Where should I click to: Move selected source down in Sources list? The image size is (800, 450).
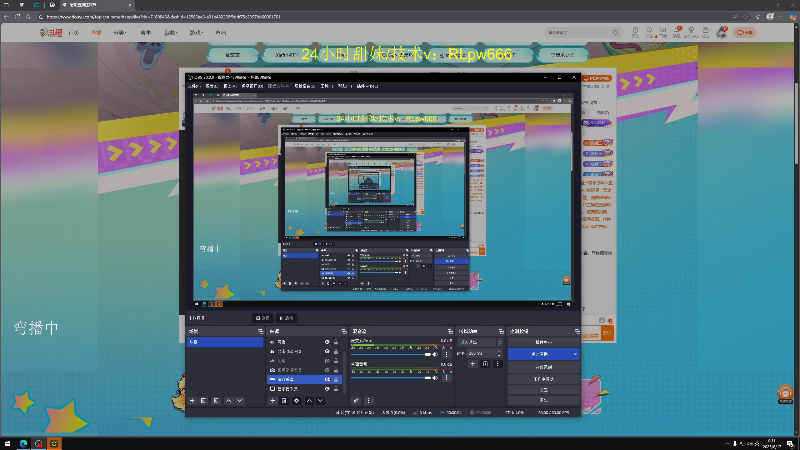pyautogui.click(x=320, y=401)
